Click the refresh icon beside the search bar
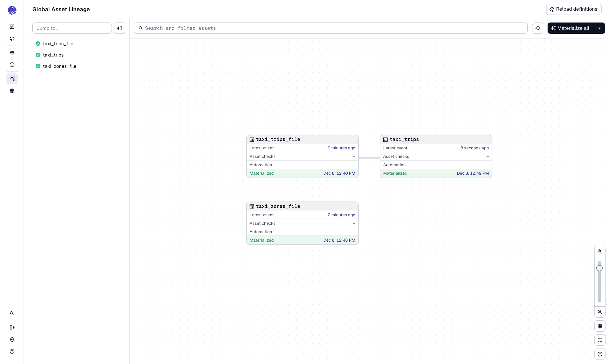Screen dimensions: 610x364 (x=538, y=28)
